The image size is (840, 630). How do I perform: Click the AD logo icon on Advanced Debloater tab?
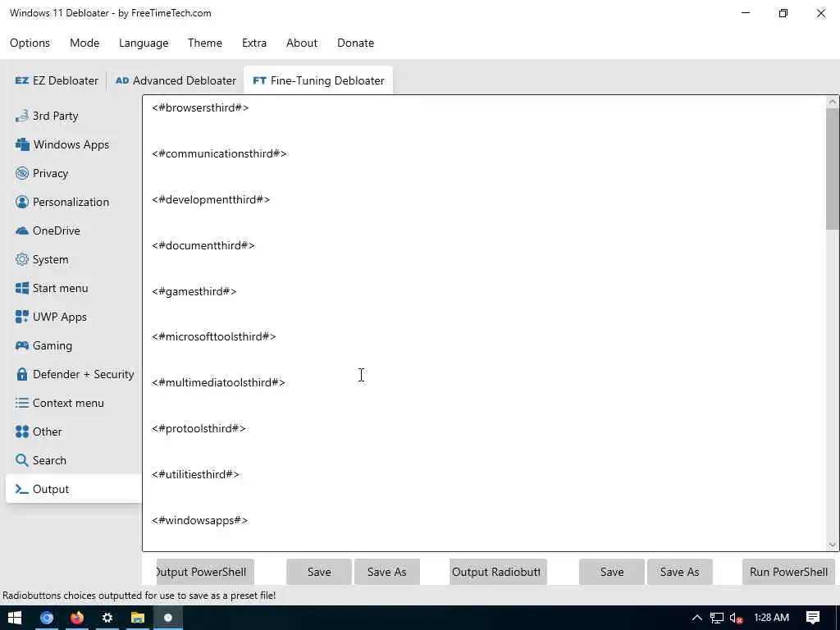pos(122,80)
